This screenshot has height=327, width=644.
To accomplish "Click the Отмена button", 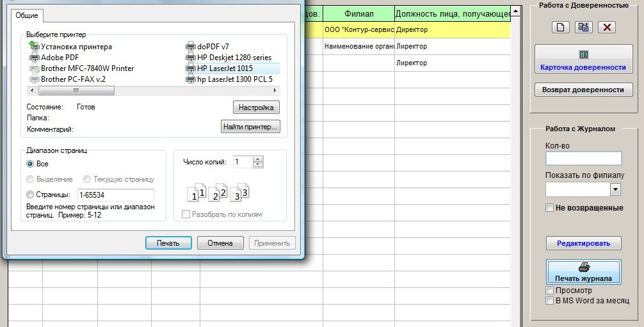I will click(220, 243).
